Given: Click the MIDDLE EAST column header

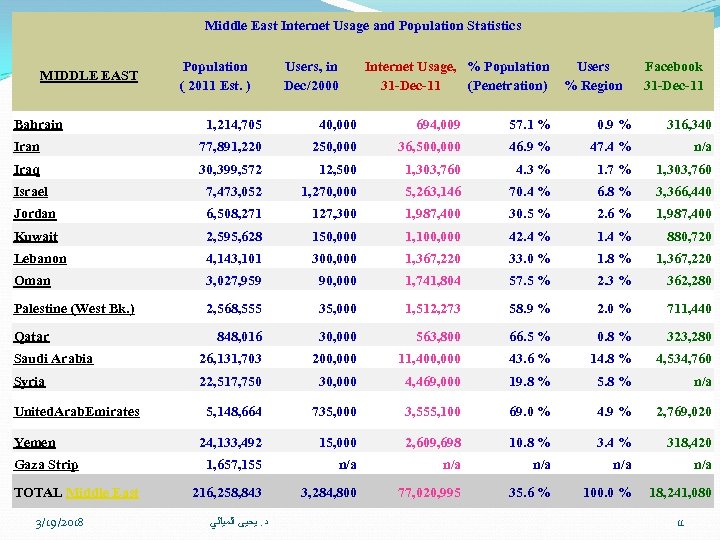Looking at the screenshot, I should pos(89,76).
